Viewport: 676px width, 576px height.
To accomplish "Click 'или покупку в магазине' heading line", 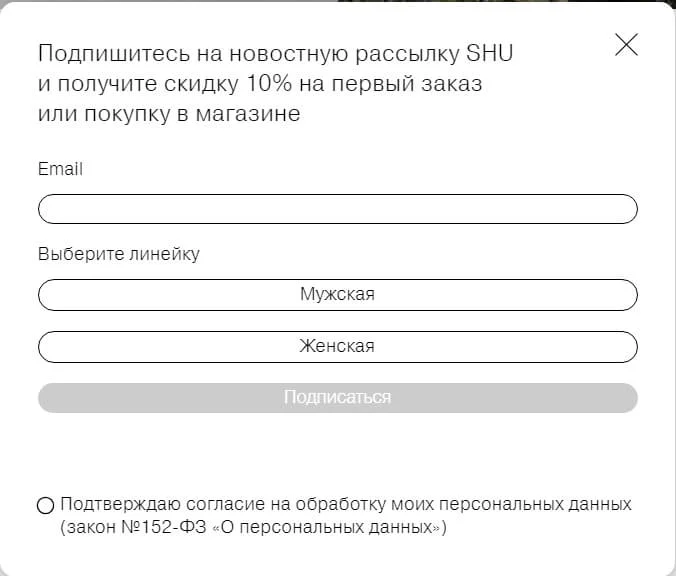I will pyautogui.click(x=168, y=114).
